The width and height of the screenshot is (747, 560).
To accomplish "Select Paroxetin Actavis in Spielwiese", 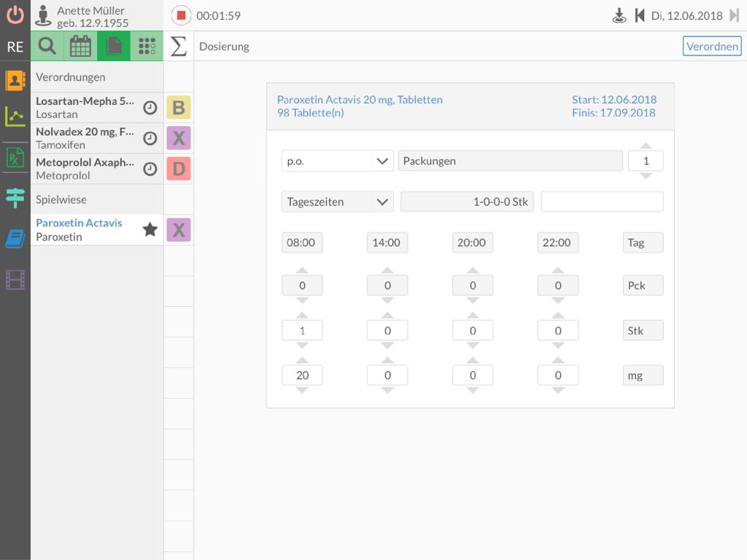I will 97,230.
